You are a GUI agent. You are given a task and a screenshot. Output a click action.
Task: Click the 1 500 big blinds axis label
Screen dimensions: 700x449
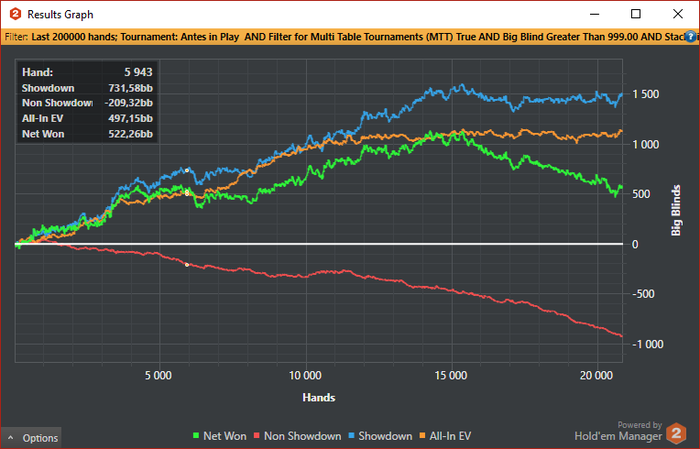coord(646,94)
